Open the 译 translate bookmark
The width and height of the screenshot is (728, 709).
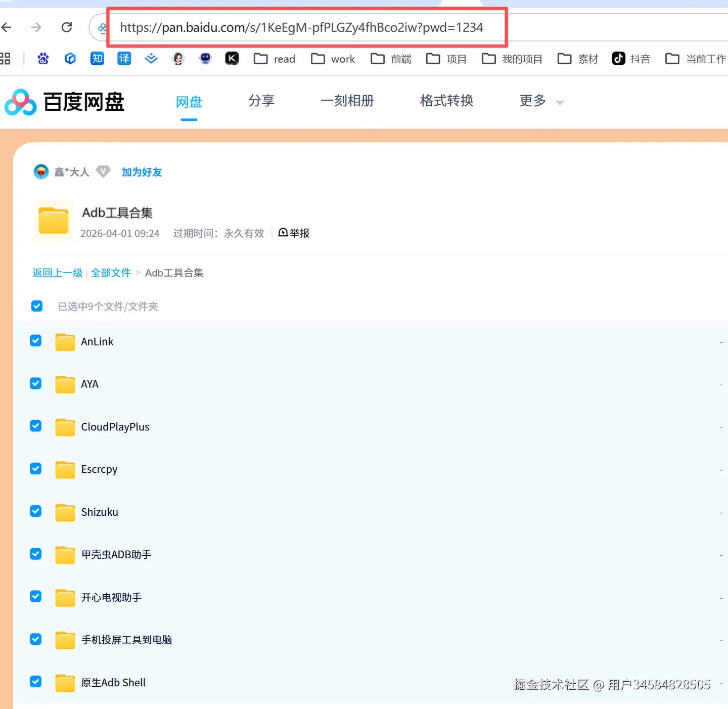[124, 59]
